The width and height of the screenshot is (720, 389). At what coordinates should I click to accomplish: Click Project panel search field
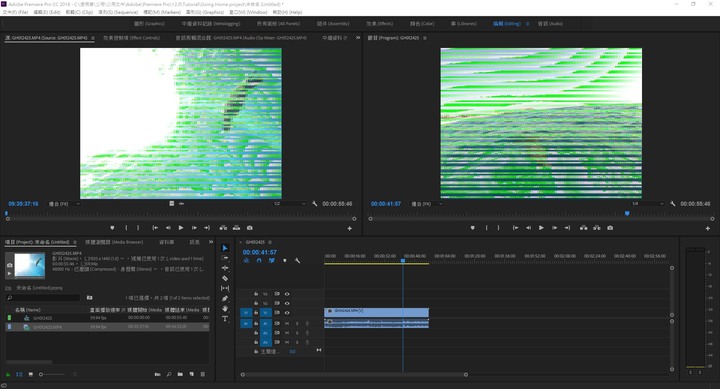coord(43,298)
